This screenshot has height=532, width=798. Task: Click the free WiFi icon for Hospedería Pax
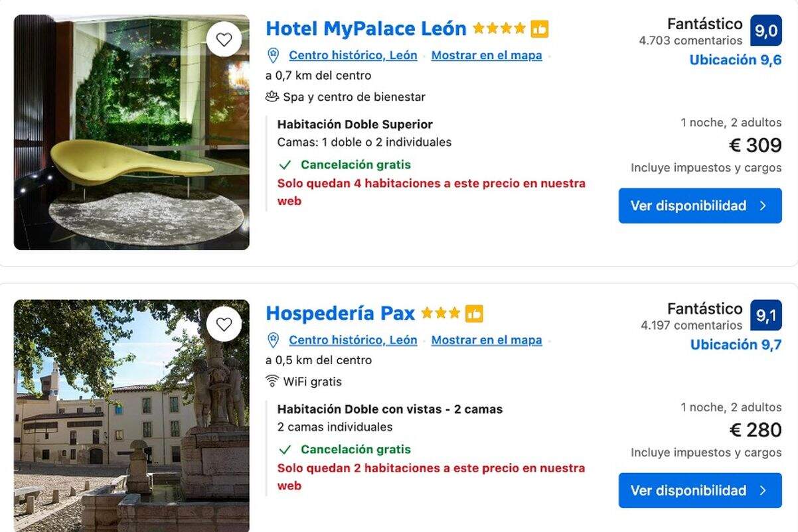coord(274,381)
